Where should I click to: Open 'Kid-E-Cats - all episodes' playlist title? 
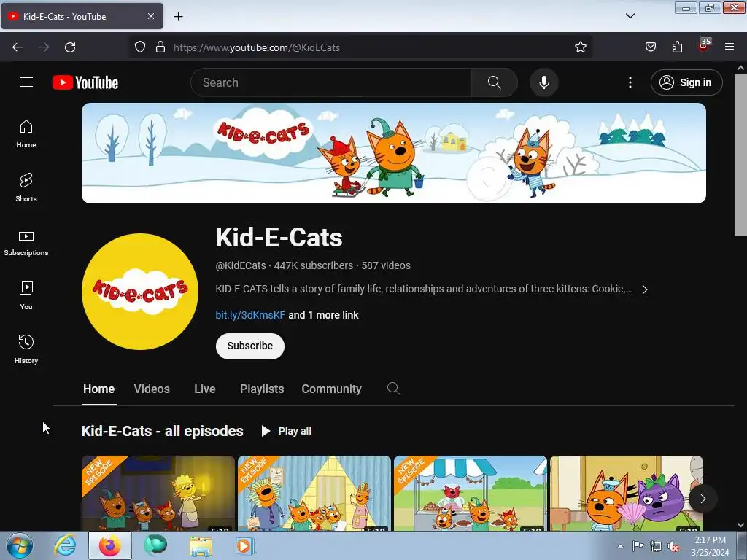pos(163,431)
